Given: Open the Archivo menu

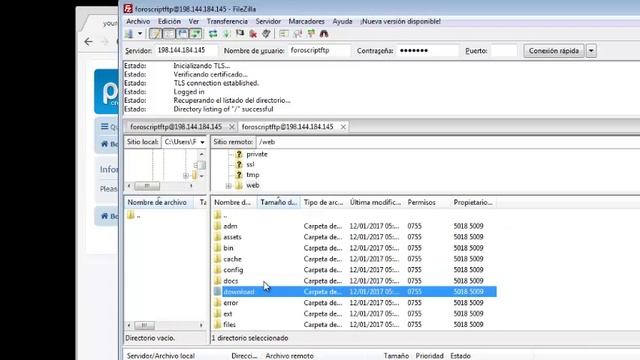Looking at the screenshot, I should 138,21.
